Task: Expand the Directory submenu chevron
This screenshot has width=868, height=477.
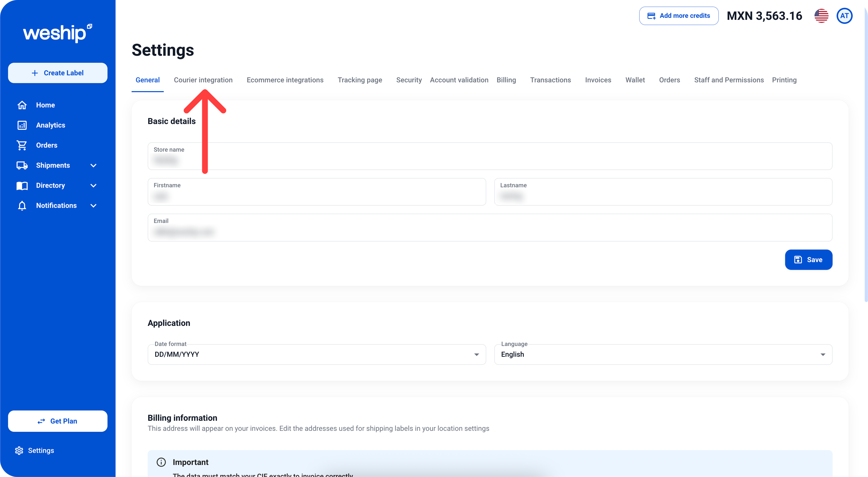Action: tap(94, 186)
